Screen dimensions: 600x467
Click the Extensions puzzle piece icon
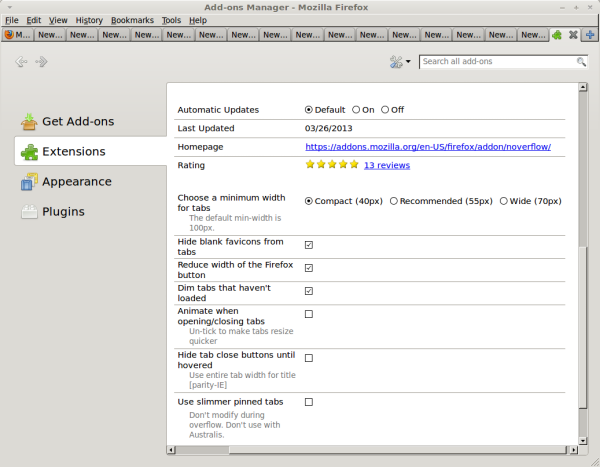point(29,152)
